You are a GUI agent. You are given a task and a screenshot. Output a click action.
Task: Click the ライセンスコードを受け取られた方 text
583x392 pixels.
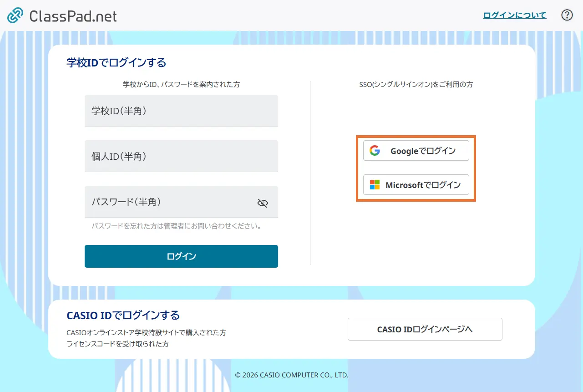pos(117,344)
